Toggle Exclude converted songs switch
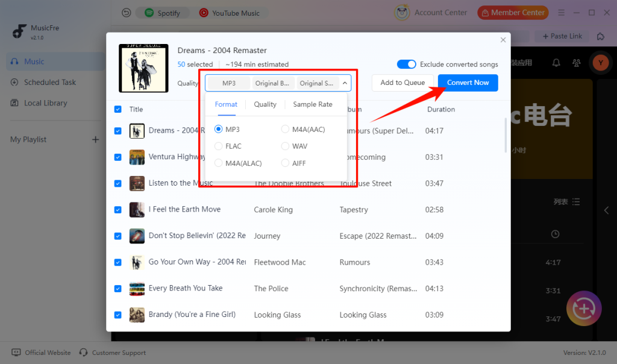 coord(406,64)
